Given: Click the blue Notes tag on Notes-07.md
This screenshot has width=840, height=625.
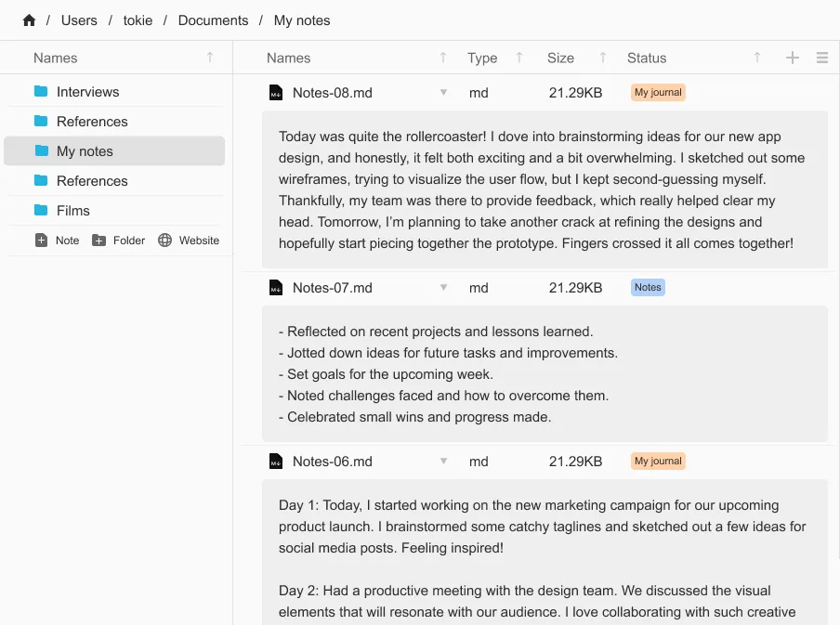Looking at the screenshot, I should (x=648, y=288).
